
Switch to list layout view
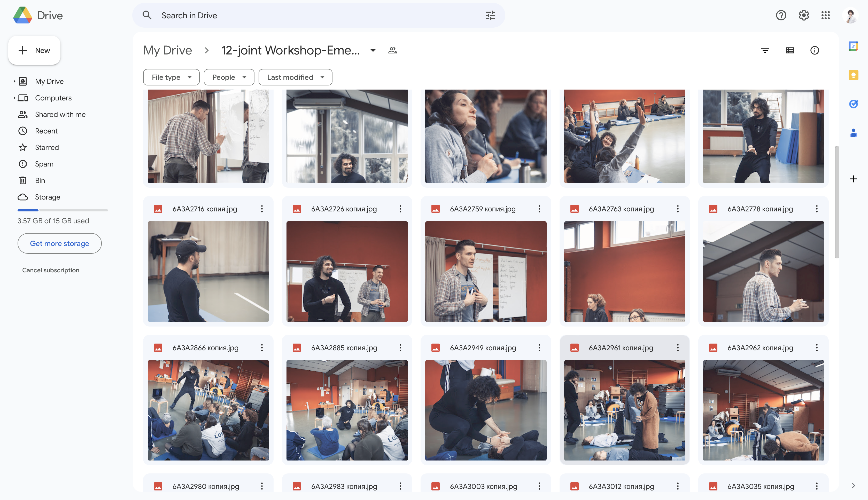pos(790,51)
